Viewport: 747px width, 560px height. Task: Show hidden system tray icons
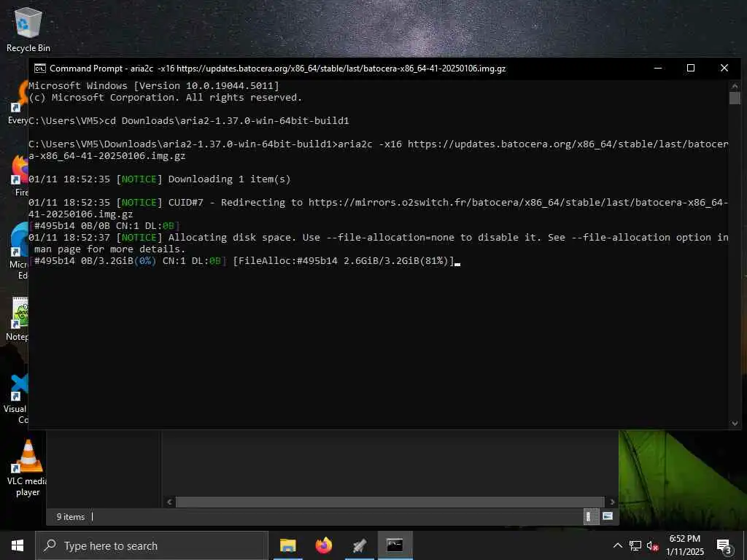pos(617,545)
